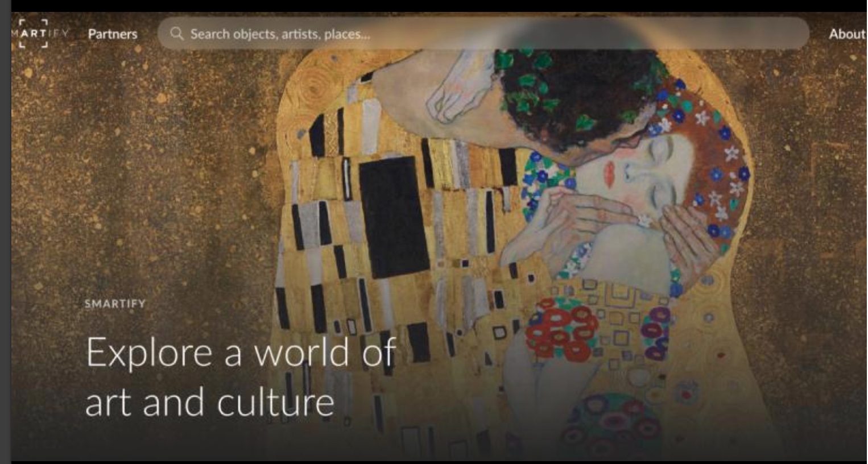Image resolution: width=868 pixels, height=464 pixels.
Task: Click the 'art and culture' heading line
Action: [x=209, y=402]
